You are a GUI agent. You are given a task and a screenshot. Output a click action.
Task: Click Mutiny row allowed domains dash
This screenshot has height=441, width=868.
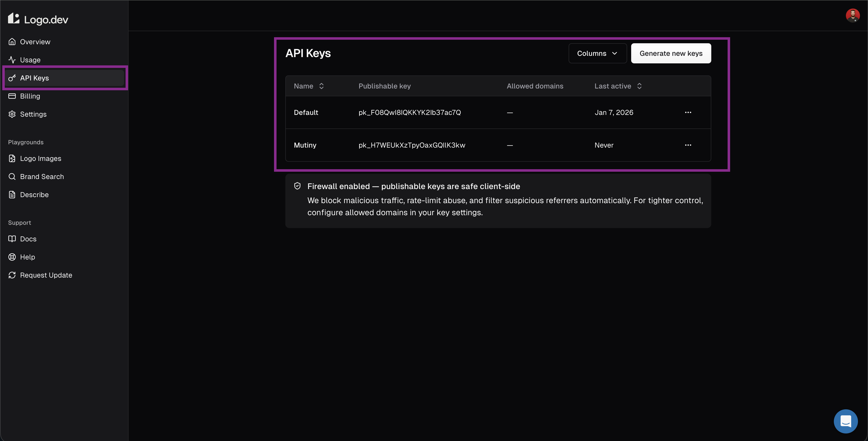tap(510, 145)
